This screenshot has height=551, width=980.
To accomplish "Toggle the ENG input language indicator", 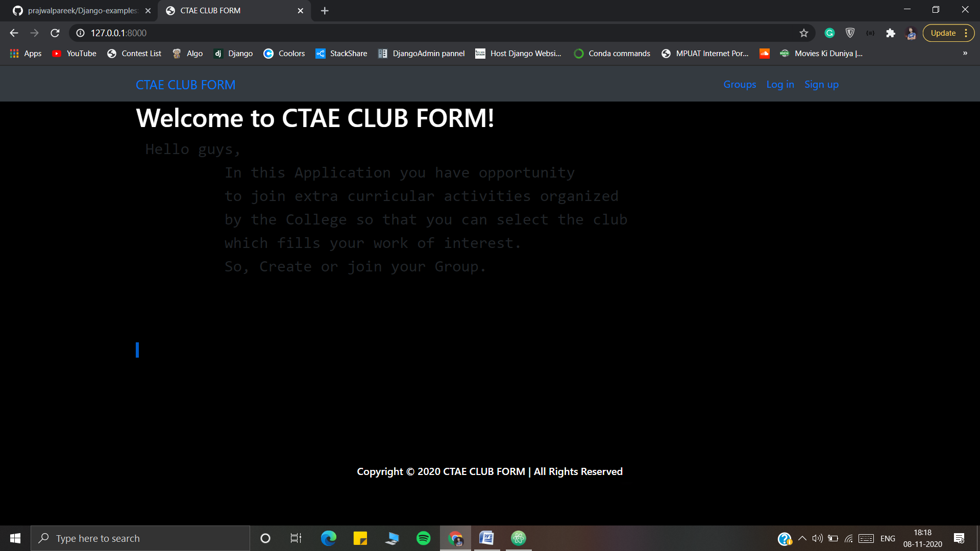I will [888, 538].
